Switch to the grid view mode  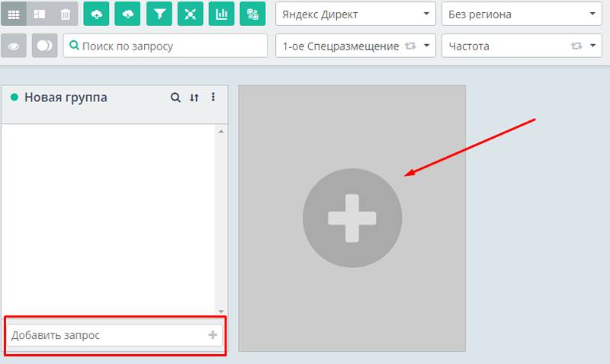tap(14, 14)
